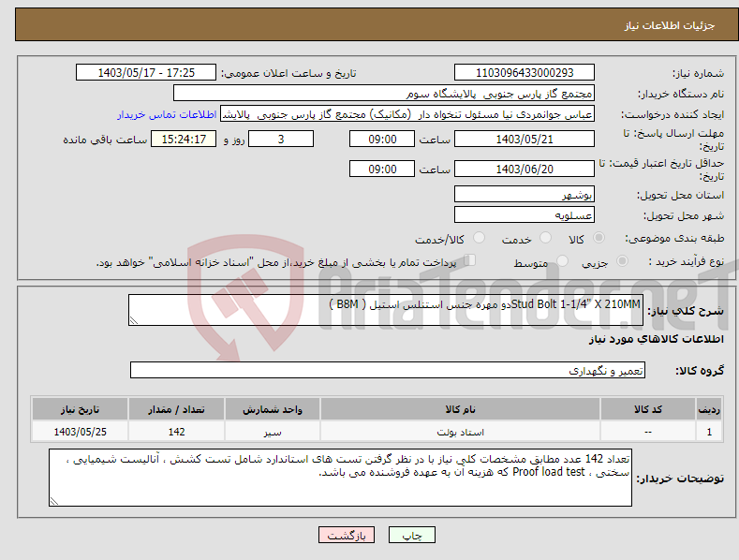Screen dimensions: 739x560
Task: Select the کالا radio button
Action: (599, 238)
